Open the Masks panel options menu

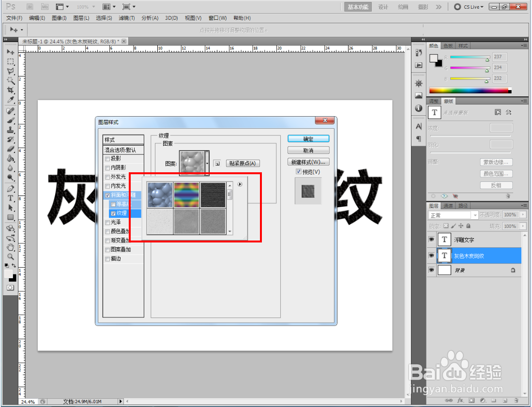click(x=524, y=101)
